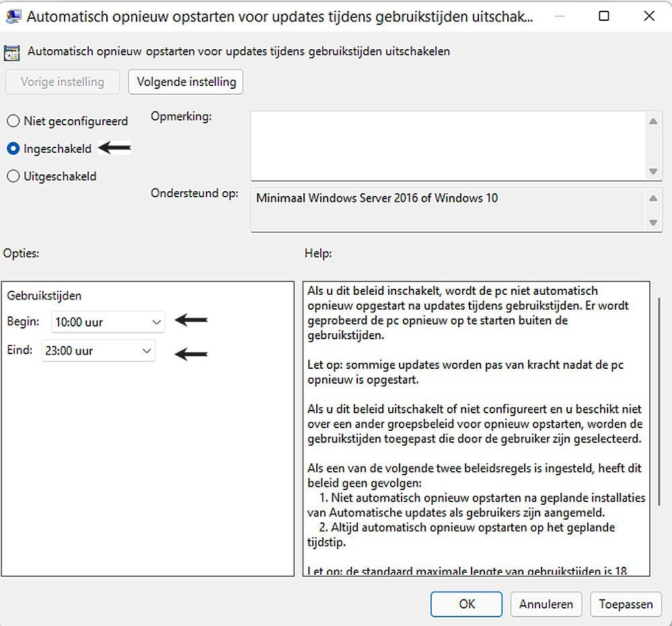This screenshot has width=672, height=626.
Task: Click the policy window icon in the title bar
Action: (x=13, y=17)
